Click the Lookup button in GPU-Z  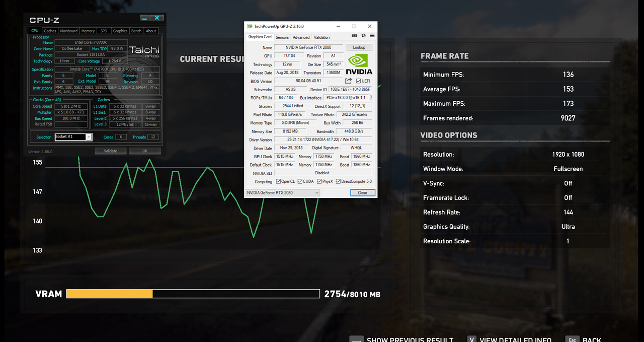click(x=359, y=47)
